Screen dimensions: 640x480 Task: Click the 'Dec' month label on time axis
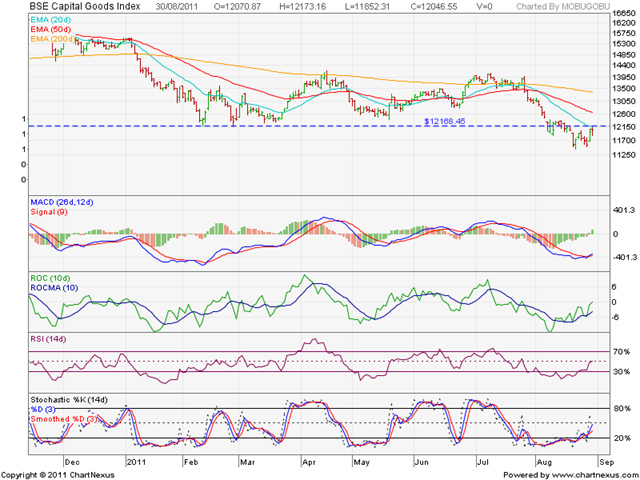pos(73,462)
